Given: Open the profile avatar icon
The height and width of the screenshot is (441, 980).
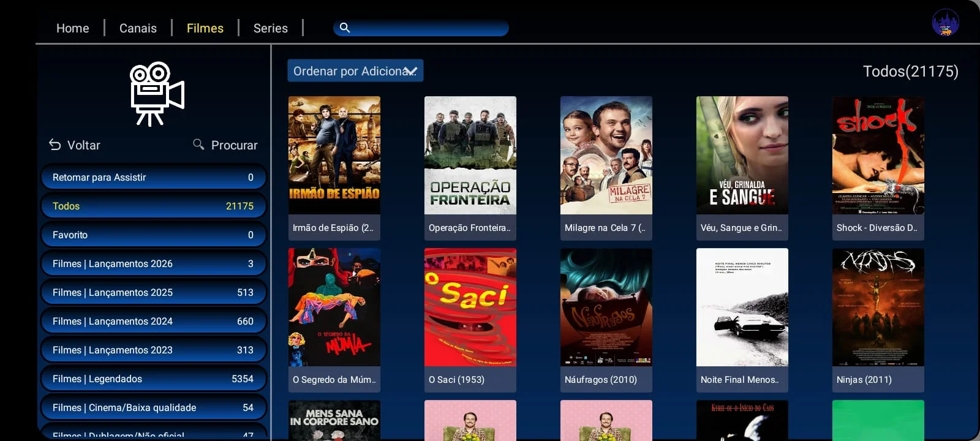Looking at the screenshot, I should tap(945, 23).
